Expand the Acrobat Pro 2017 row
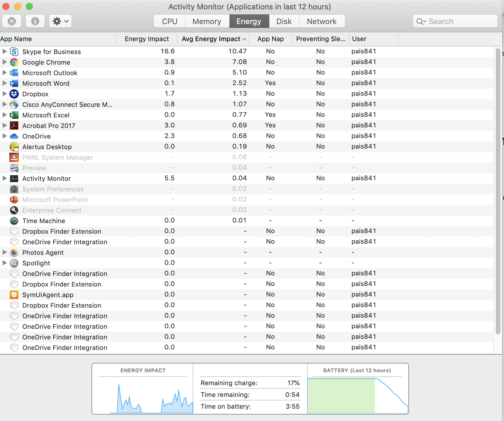This screenshot has width=504, height=421. 4,125
